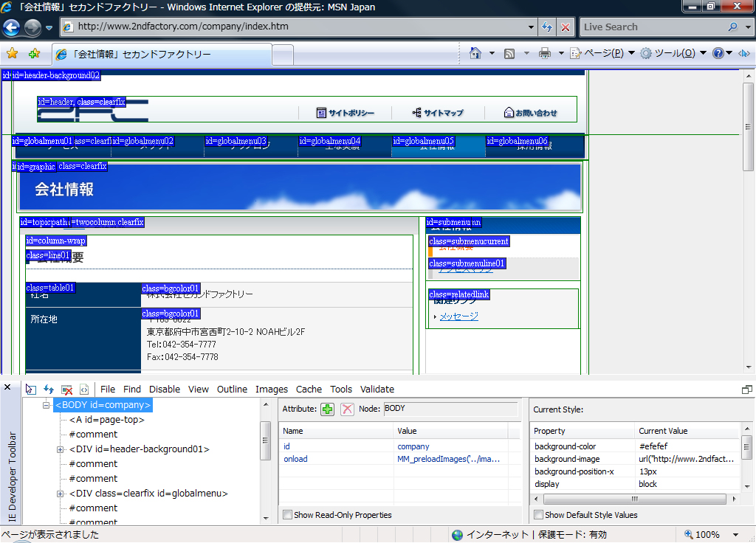Click the web page vertical scrollbar thumb
Screen dimensions: 756x543
pos(748,127)
